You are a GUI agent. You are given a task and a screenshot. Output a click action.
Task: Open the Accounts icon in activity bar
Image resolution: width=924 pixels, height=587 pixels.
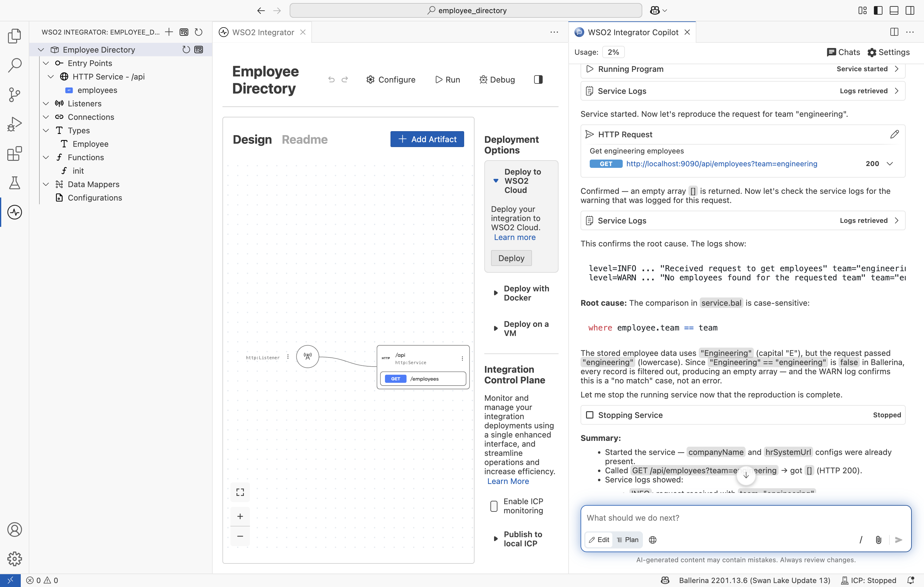coord(15,530)
